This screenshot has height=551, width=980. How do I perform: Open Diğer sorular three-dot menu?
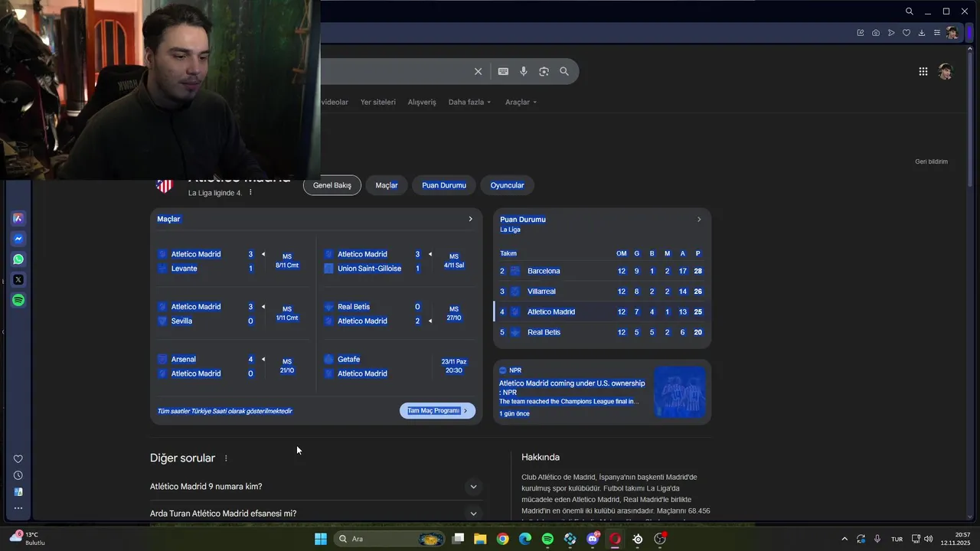pyautogui.click(x=226, y=458)
